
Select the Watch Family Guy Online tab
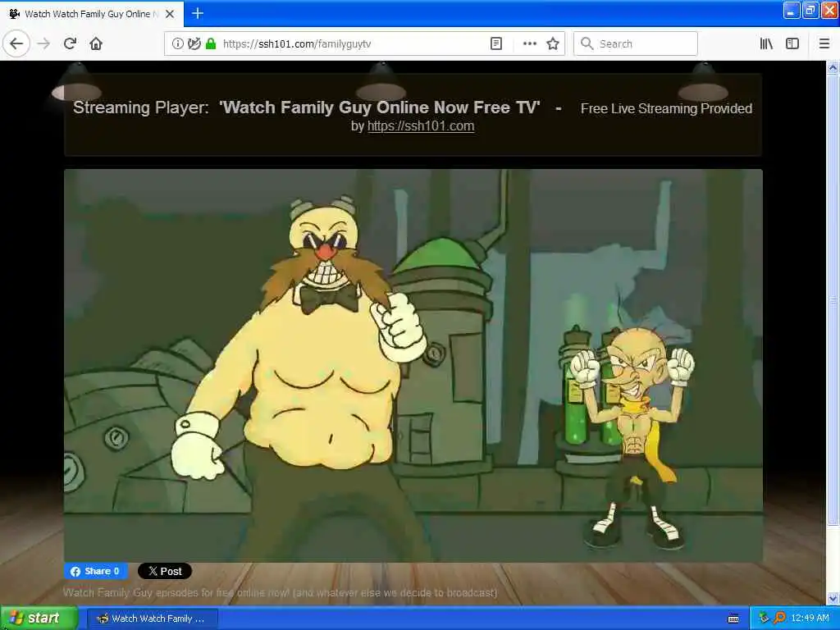click(x=92, y=14)
